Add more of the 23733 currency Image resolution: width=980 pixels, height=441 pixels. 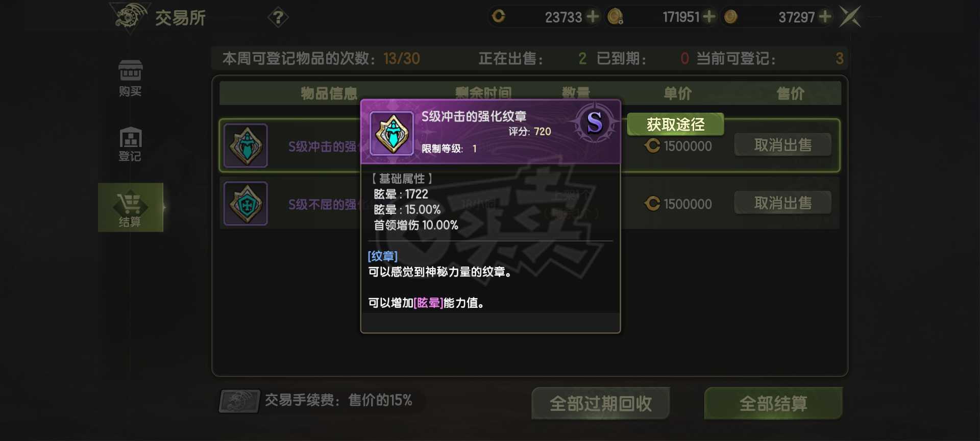(593, 17)
